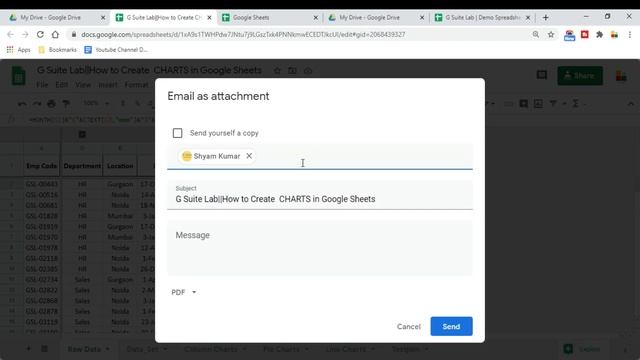Open a new browser tab
Viewport: 640px width, 360px height.
546,18
